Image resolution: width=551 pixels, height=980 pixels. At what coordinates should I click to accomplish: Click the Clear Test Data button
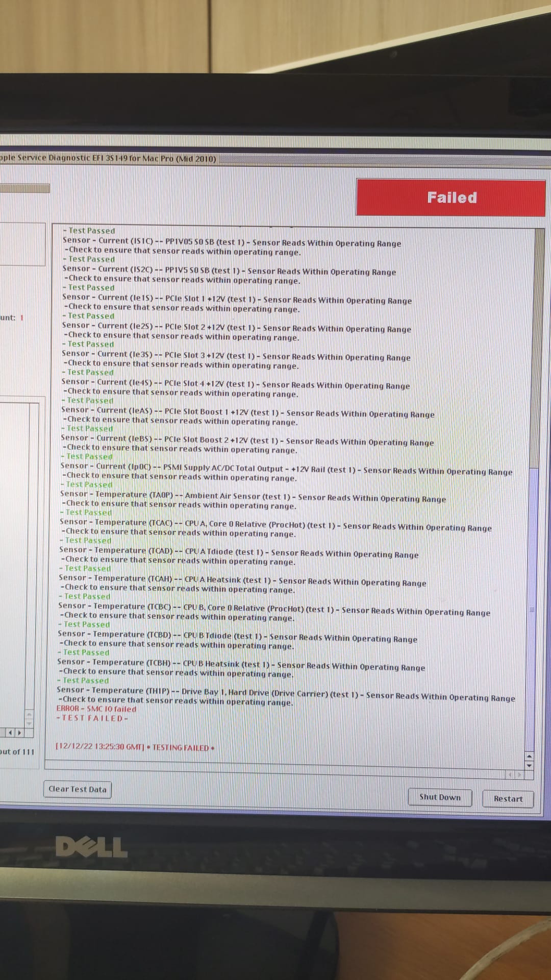point(78,789)
